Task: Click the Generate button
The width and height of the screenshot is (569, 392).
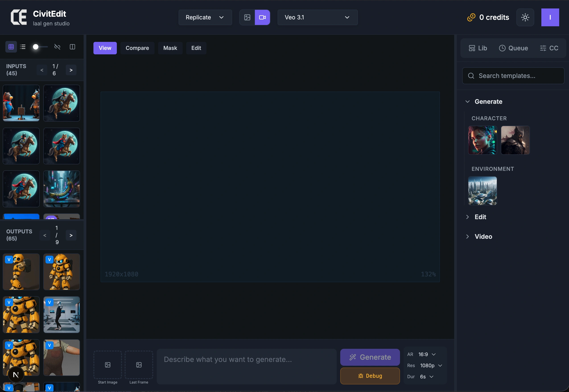Action: coord(370,357)
